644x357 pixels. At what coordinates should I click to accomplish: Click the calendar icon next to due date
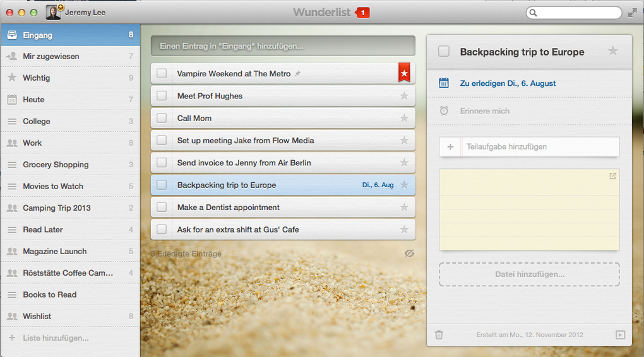coord(444,83)
